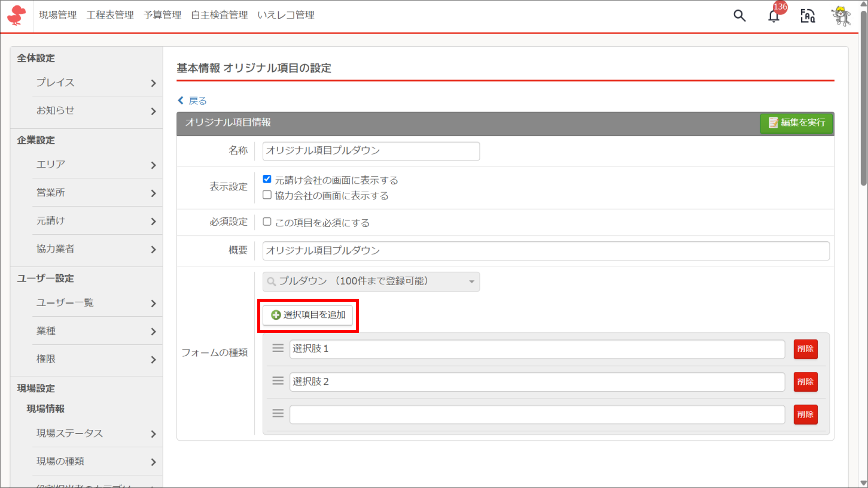Open the 予算管理 menu
Image resolution: width=868 pixels, height=488 pixels.
tap(162, 16)
